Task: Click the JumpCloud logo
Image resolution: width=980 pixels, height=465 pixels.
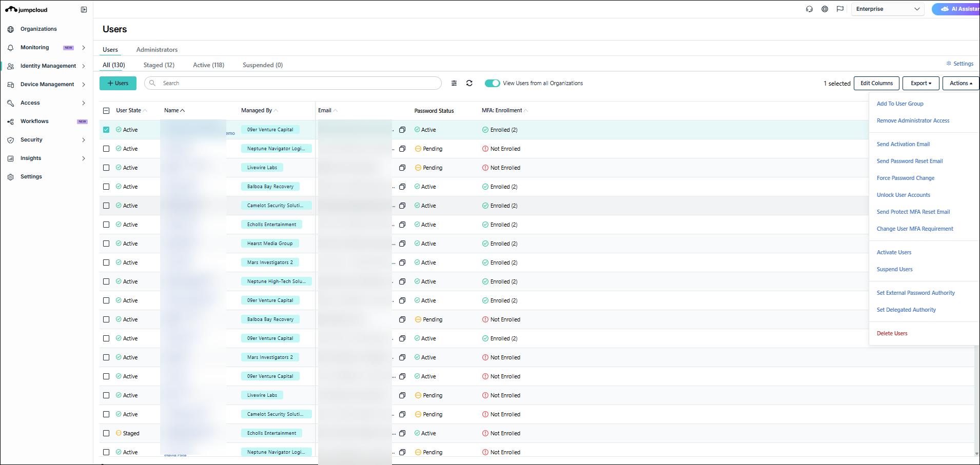Action: [26, 10]
